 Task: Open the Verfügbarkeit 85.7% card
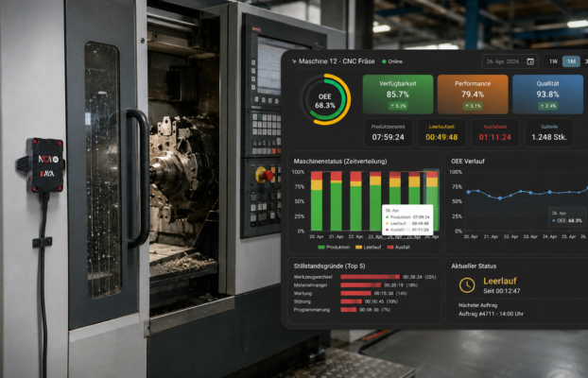(x=398, y=94)
